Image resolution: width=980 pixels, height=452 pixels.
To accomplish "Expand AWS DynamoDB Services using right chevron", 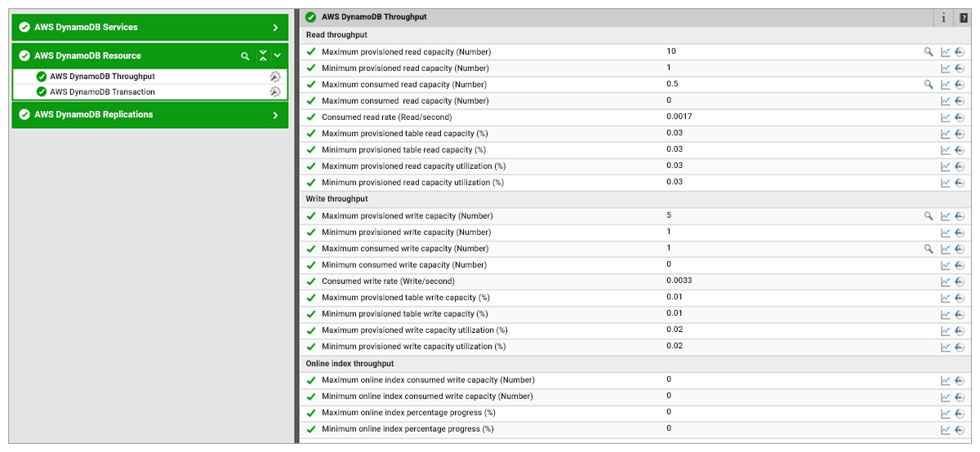I will (x=275, y=28).
